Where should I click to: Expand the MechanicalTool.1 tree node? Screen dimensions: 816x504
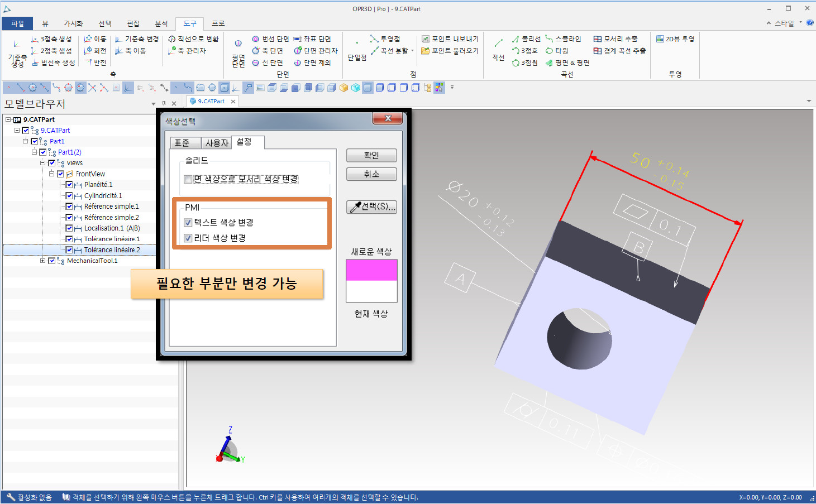[43, 261]
